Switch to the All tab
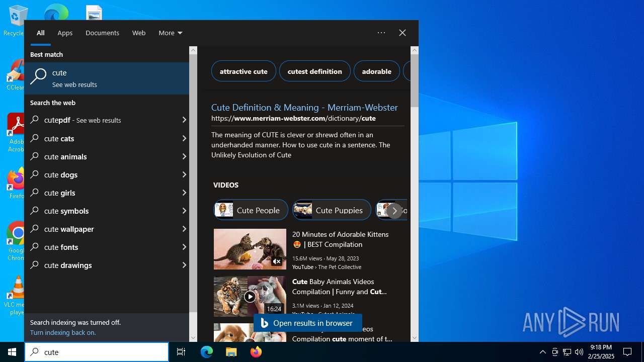Image resolution: width=644 pixels, height=362 pixels. 41,33
